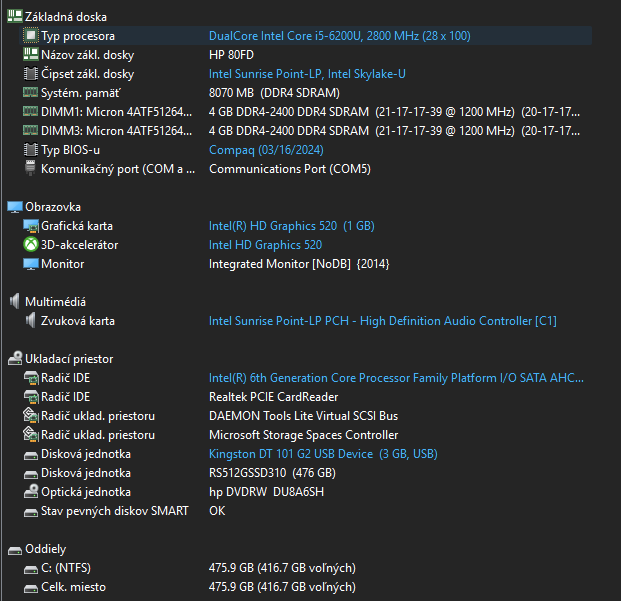This screenshot has height=601, width=621.
Task: Click the 8070 MB (DDR4 SDRAM) value
Action: [274, 93]
